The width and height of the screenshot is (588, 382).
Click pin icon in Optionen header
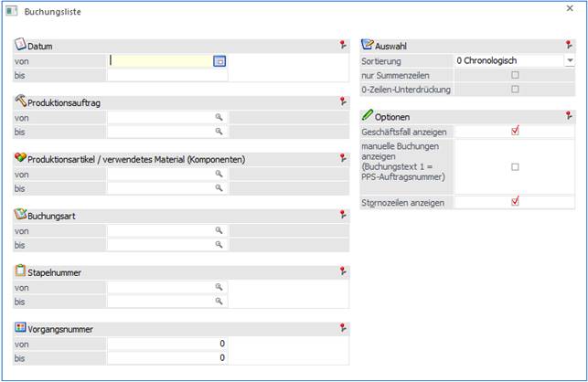[570, 117]
